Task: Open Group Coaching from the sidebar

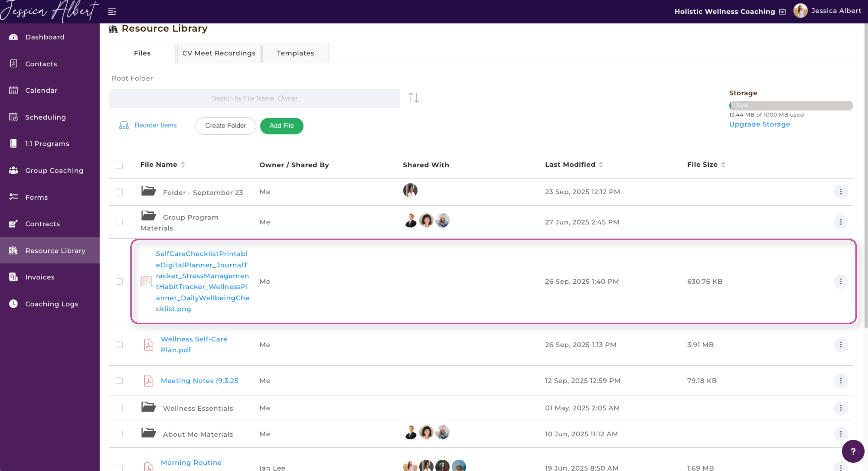Action: click(54, 170)
